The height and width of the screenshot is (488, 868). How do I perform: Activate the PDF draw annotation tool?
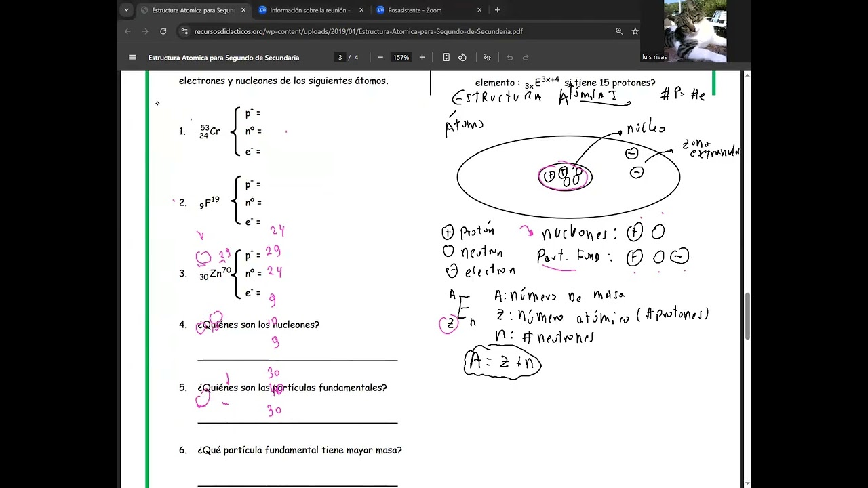(487, 58)
